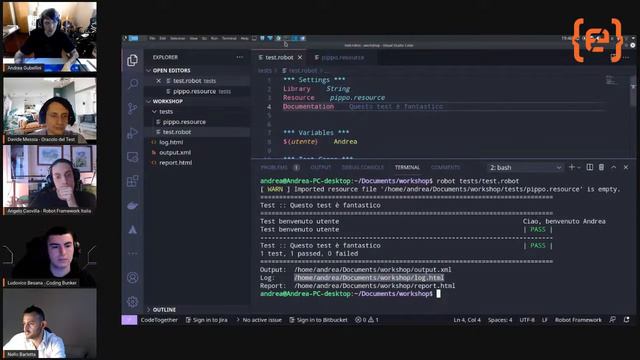The image size is (640, 360).
Task: Change the Robot Framework language mode
Action: point(578,320)
